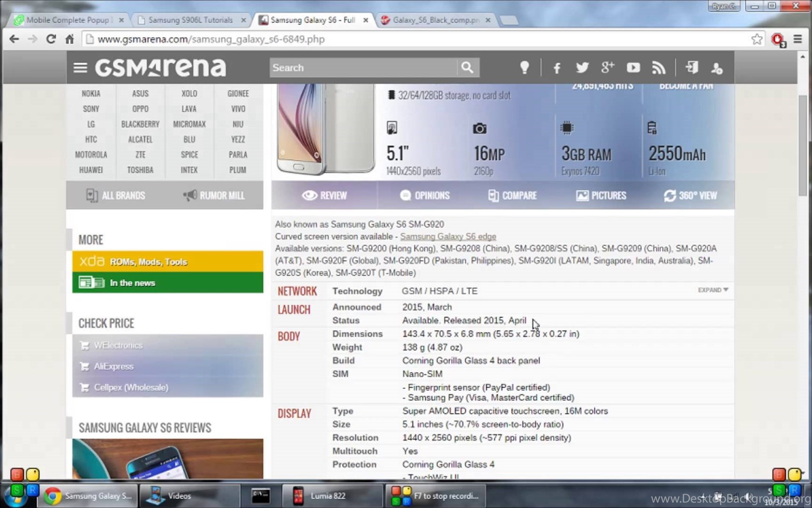812x508 pixels.
Task: Click the browser back arrow
Action: (14, 39)
